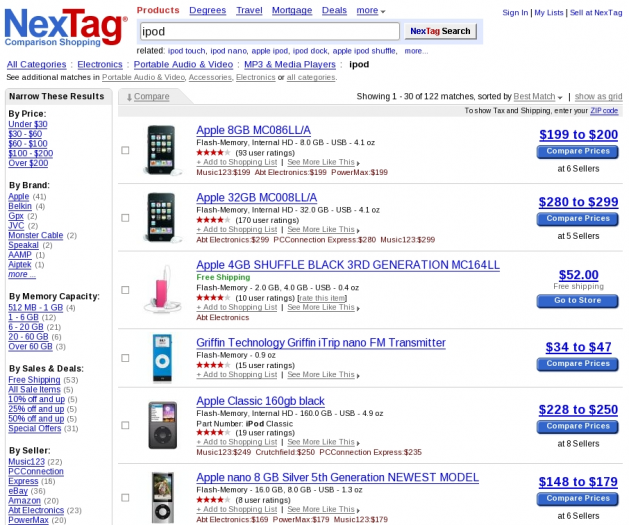Filter by seller eBay

18,491
